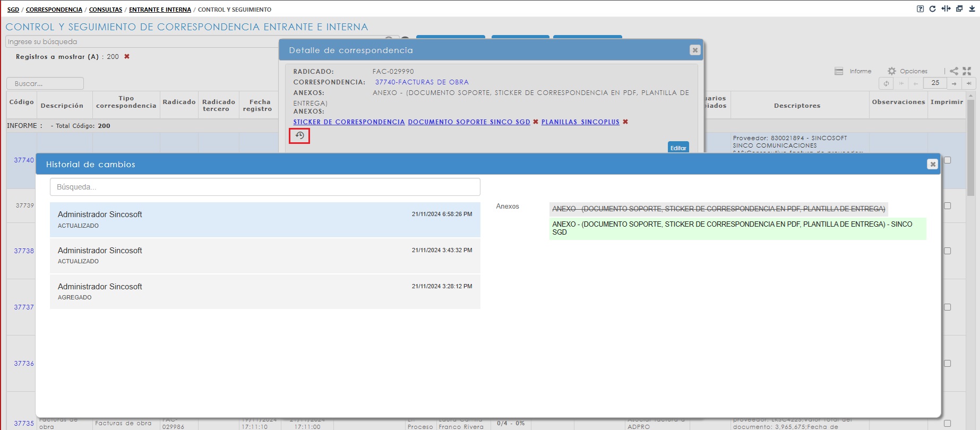Open the help icon in top bar
This screenshot has height=430, width=980.
[920, 8]
